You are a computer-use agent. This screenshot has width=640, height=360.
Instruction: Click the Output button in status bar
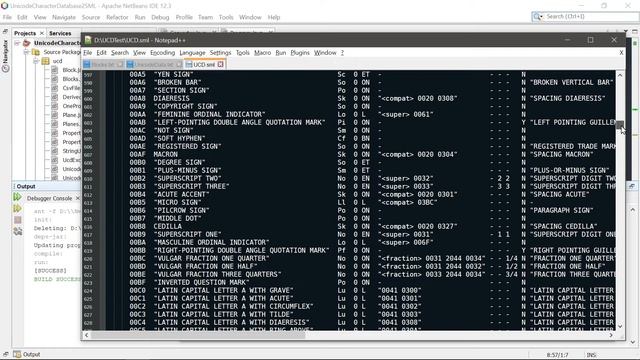click(x=27, y=354)
